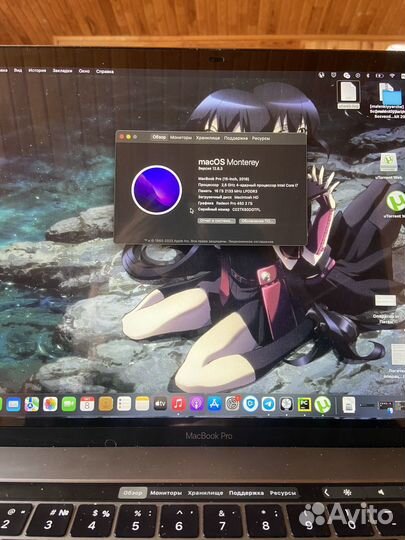Open the Ресурсы tab in About window
Image resolution: width=405 pixels, height=540 pixels.
261,138
